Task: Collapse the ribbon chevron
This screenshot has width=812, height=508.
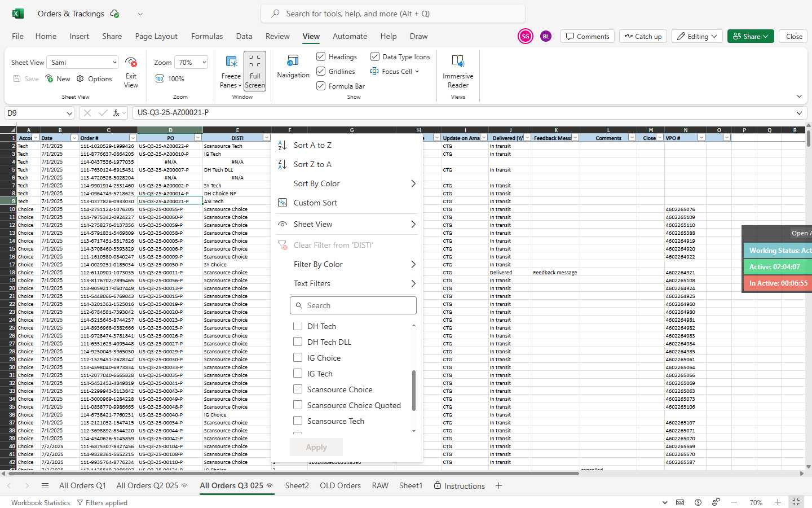Action: click(799, 97)
